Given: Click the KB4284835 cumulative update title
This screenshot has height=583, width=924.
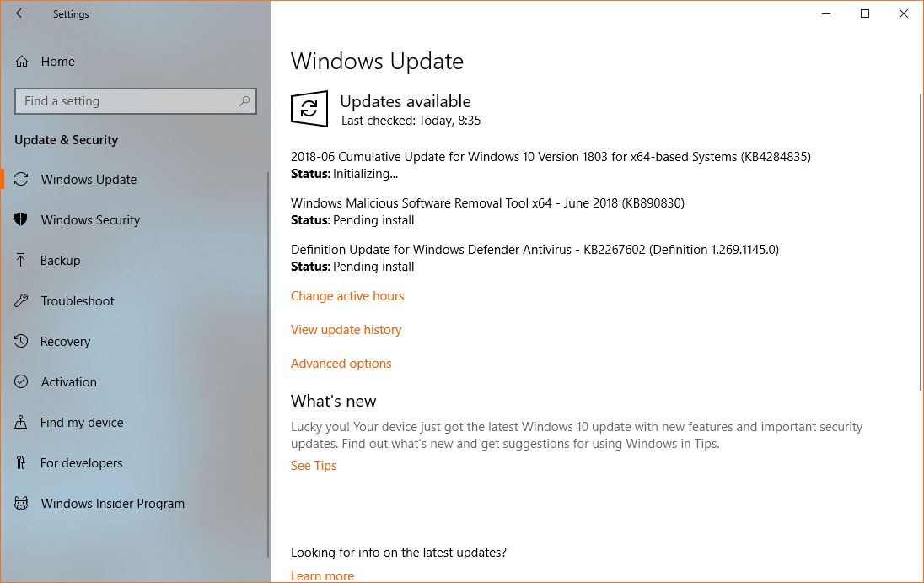Looking at the screenshot, I should click(x=551, y=157).
